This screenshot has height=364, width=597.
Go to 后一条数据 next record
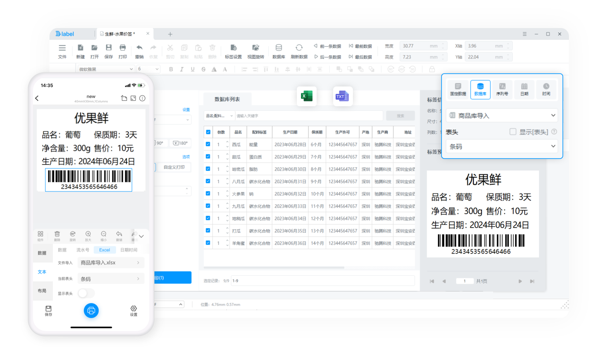[327, 57]
